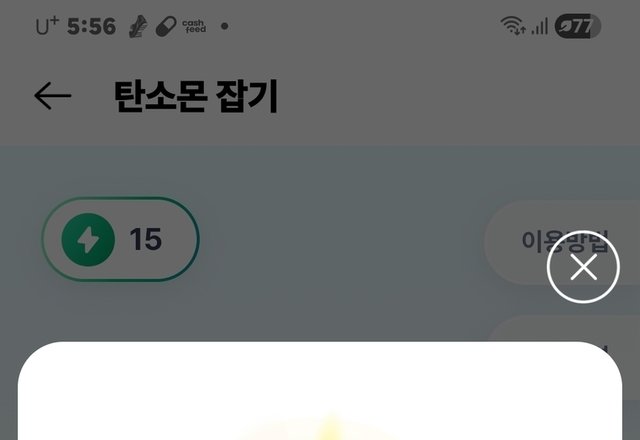Open the 이용방법 usage guide button
This screenshot has height=440, width=640.
(x=562, y=242)
